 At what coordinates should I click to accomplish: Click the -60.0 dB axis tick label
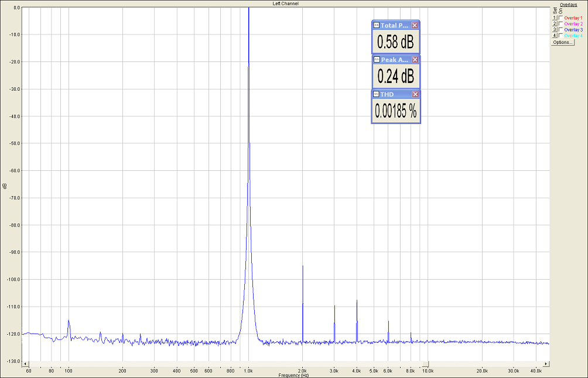pos(14,170)
